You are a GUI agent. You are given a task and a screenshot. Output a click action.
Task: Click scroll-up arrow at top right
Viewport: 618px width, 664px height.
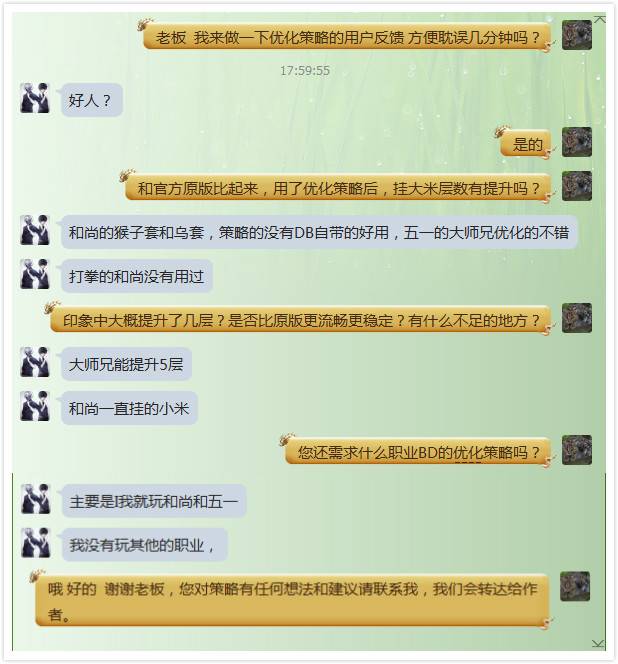(599, 19)
